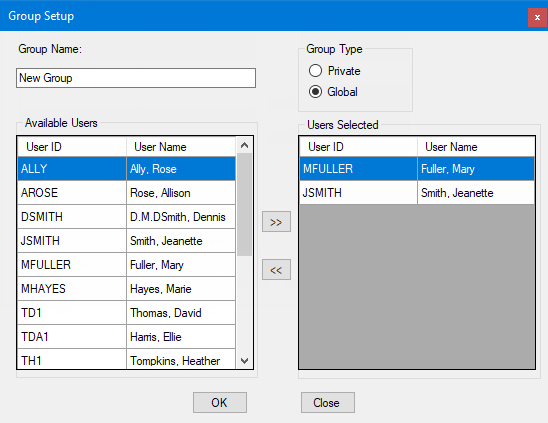Select MHAYES Hayes, Marie user row
548x423 pixels.
127,289
